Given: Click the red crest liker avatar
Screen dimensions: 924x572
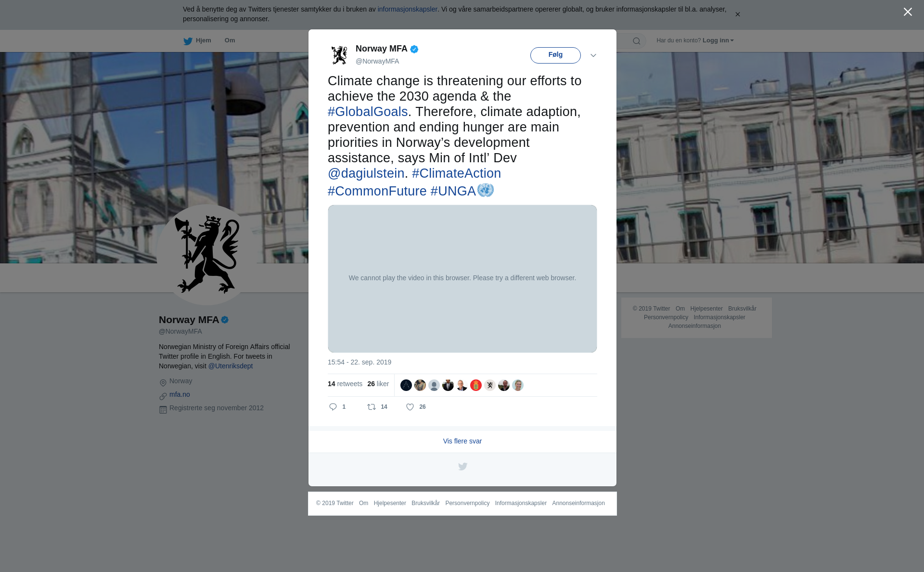Looking at the screenshot, I should tap(475, 385).
